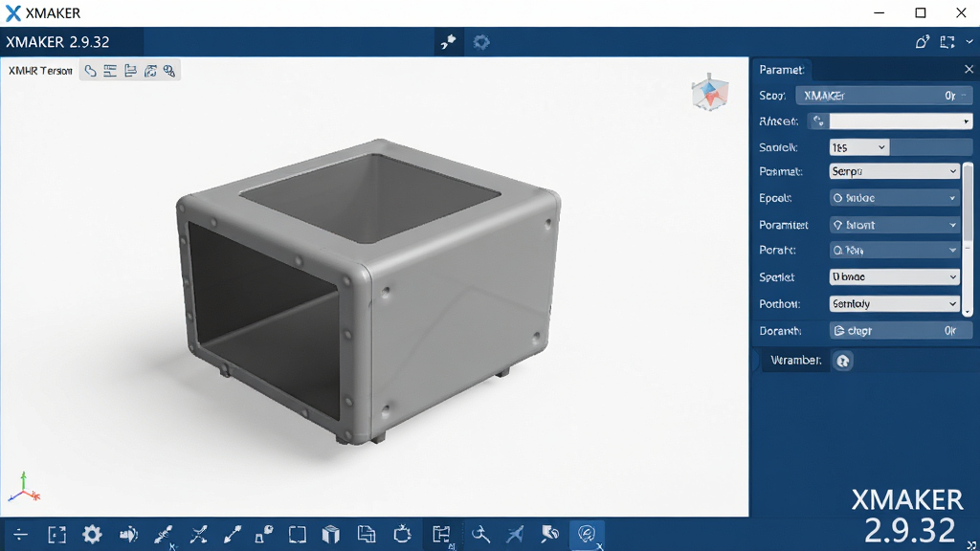Click the bell-like icon in top-right header
Image resolution: width=980 pixels, height=551 pixels.
tap(923, 42)
